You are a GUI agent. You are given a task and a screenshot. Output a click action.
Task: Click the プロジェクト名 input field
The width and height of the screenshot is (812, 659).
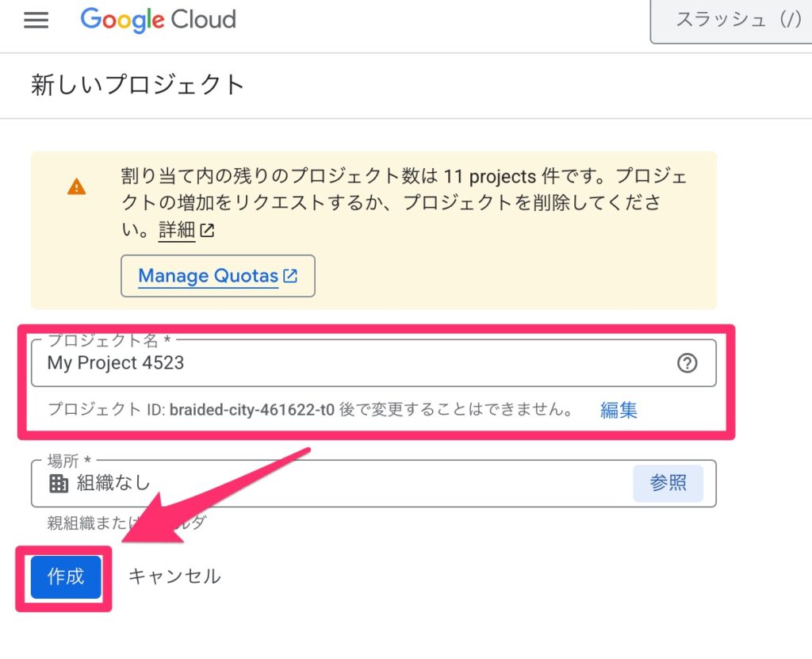[373, 363]
